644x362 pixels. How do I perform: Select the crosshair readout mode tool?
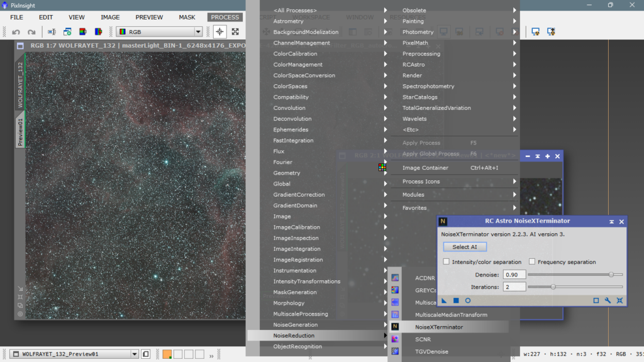[x=219, y=31]
